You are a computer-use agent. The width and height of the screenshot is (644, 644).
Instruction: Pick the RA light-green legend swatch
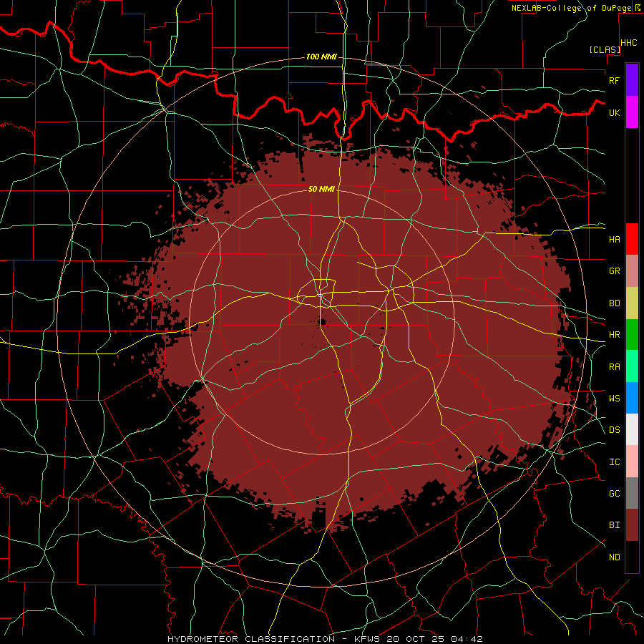[632, 366]
